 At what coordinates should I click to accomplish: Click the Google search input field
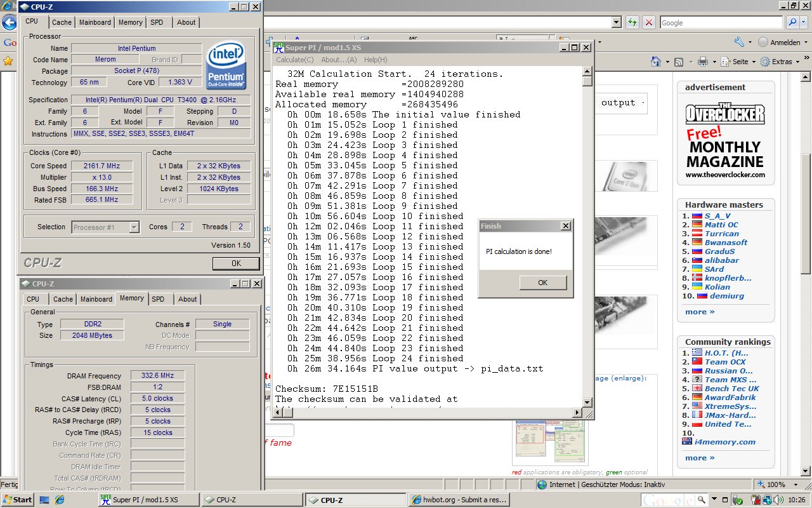point(721,22)
